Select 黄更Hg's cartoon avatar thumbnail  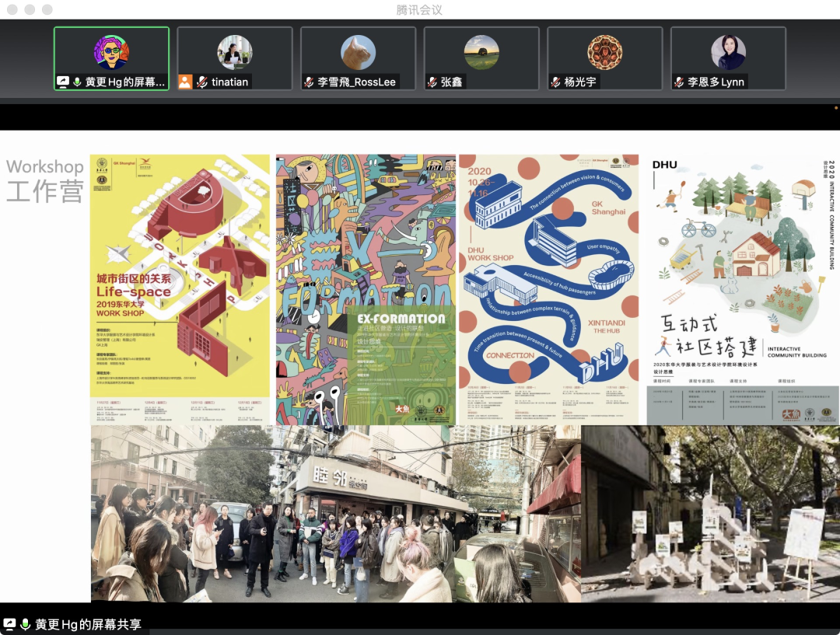pos(111,52)
